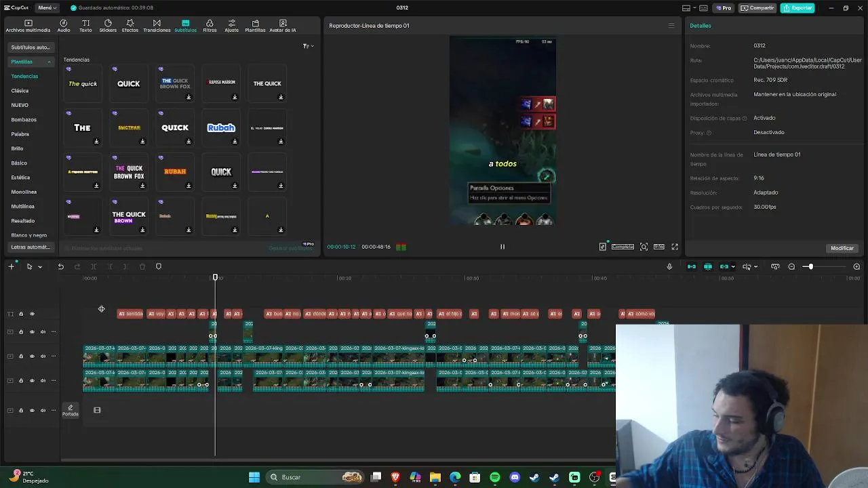Click the timeline zoom in icon

(x=856, y=266)
